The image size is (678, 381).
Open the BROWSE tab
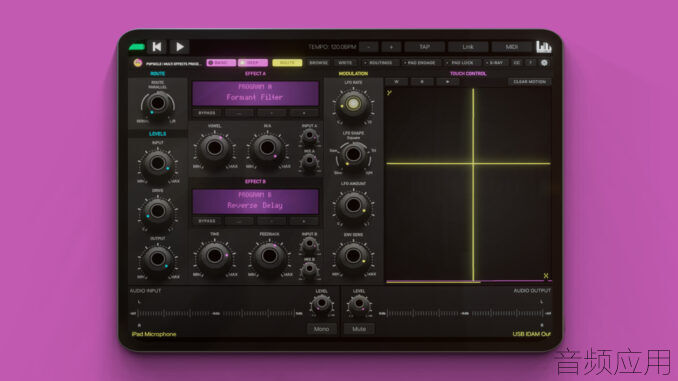point(318,63)
